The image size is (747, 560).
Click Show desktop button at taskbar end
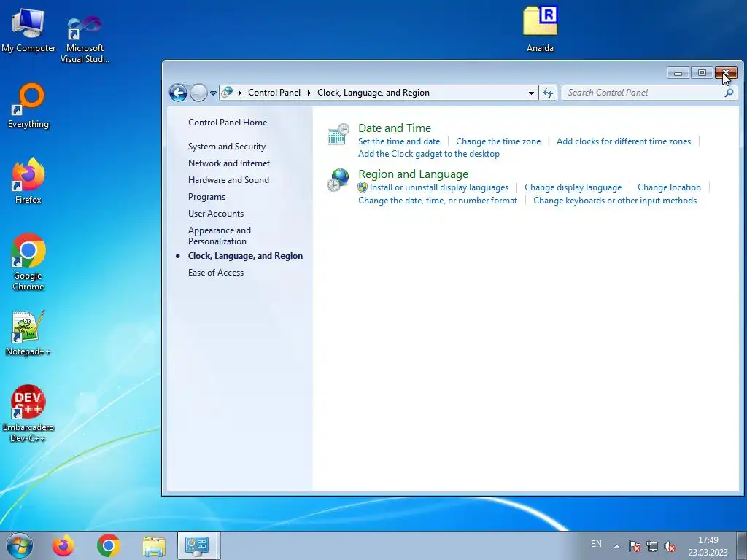click(742, 545)
